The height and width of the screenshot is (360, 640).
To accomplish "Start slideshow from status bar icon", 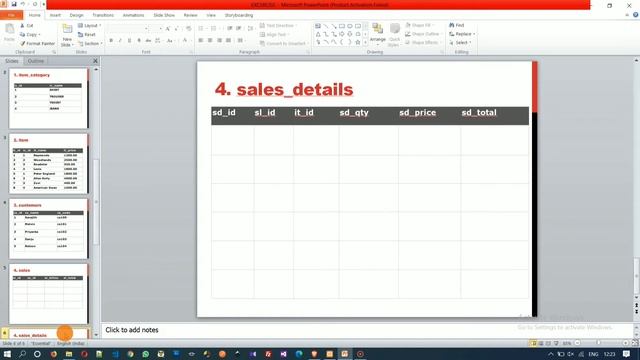I will (556, 343).
